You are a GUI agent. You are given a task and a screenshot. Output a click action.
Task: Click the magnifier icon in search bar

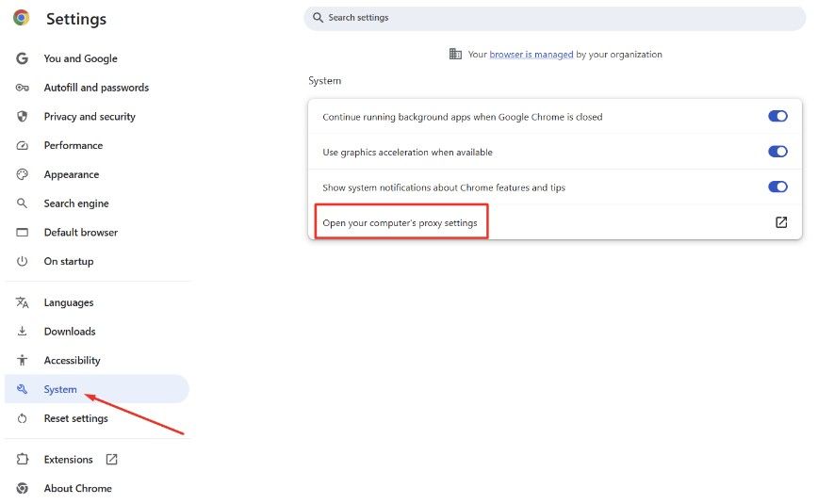[x=318, y=18]
